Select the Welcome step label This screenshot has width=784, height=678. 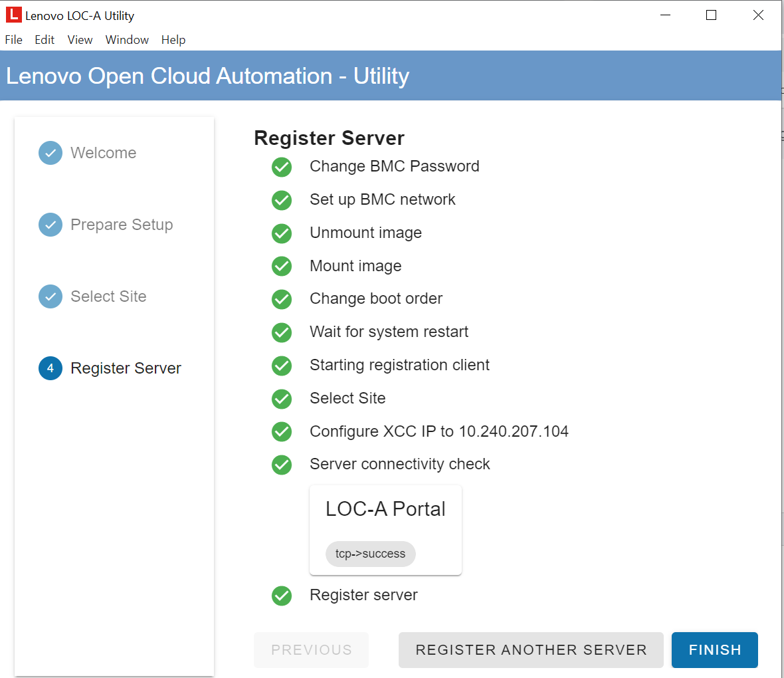pyautogui.click(x=104, y=153)
